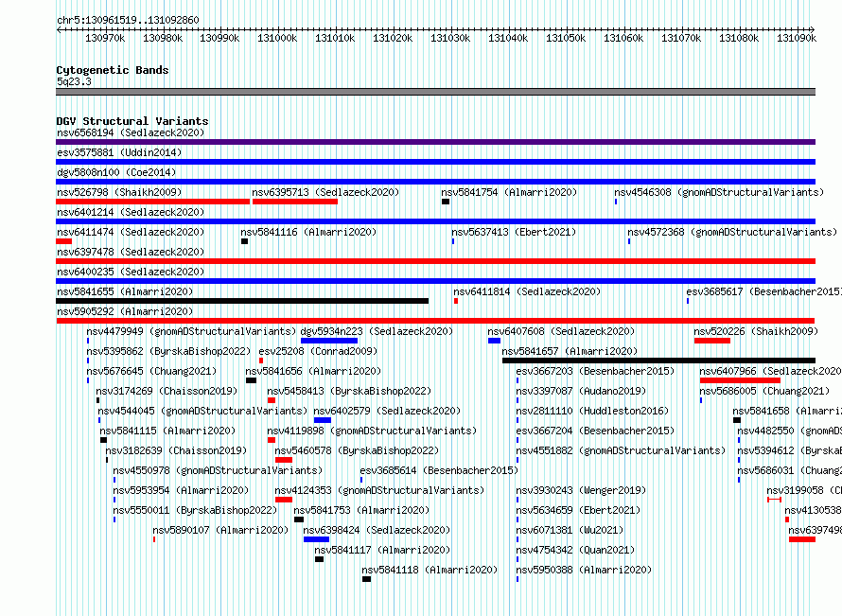Open variant nsv4546308 (gnomADStructuralVariants)
Image resolution: width=842 pixels, height=616 pixels.
719,192
